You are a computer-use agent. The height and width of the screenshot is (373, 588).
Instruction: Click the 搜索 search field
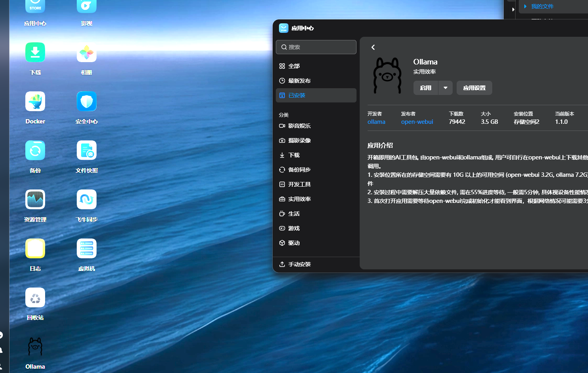click(316, 47)
